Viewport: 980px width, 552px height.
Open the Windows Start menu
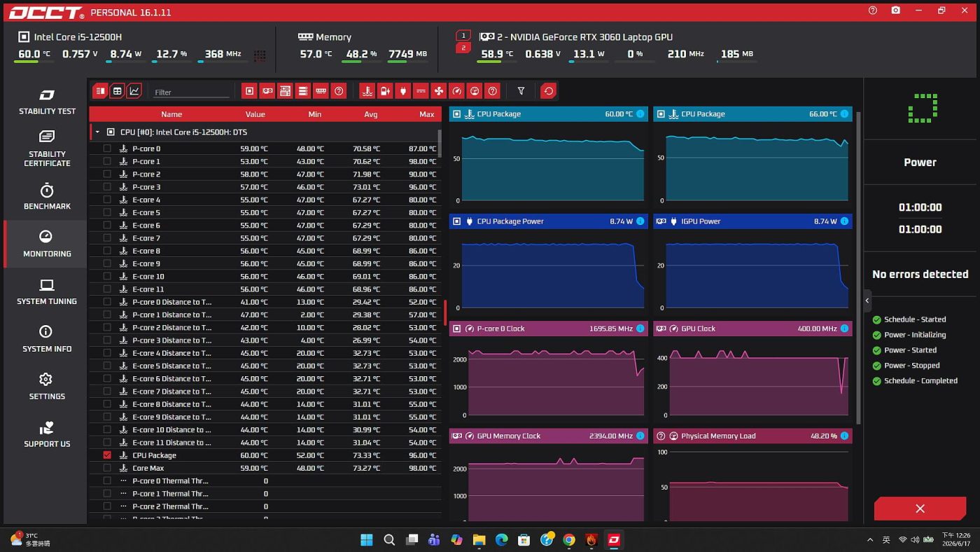[367, 540]
